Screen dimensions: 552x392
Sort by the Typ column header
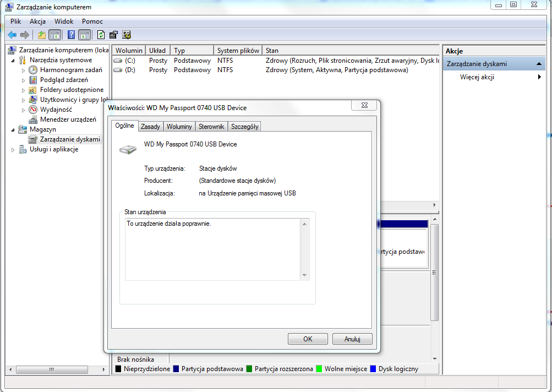[x=192, y=50]
